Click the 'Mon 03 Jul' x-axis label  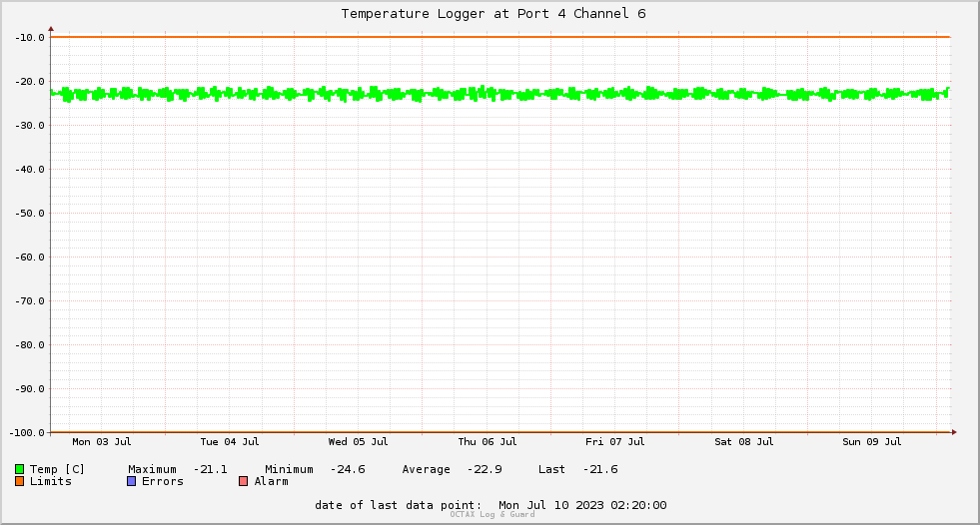(102, 442)
